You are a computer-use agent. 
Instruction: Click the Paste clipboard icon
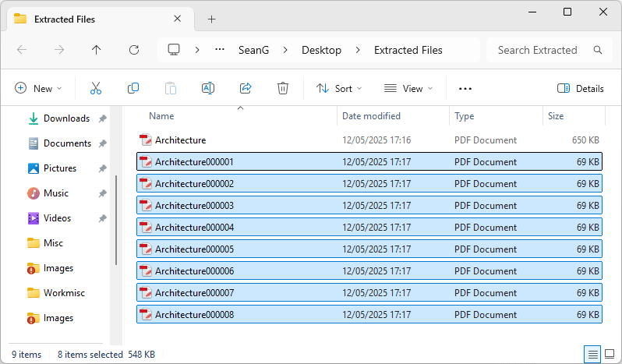(171, 88)
